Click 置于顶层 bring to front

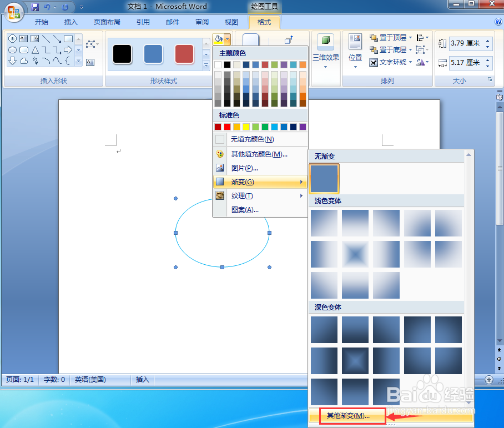[x=388, y=38]
